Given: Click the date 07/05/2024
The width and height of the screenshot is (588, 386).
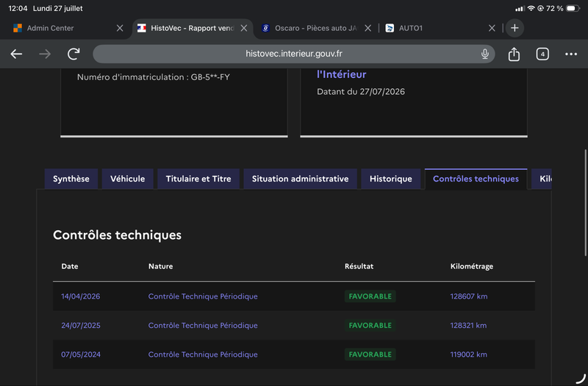Looking at the screenshot, I should (81, 354).
